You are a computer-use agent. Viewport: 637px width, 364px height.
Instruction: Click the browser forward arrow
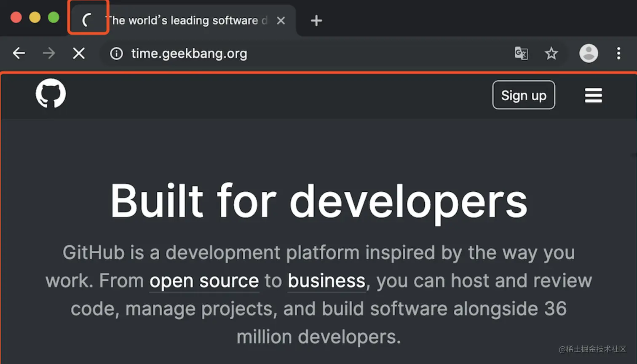(49, 54)
